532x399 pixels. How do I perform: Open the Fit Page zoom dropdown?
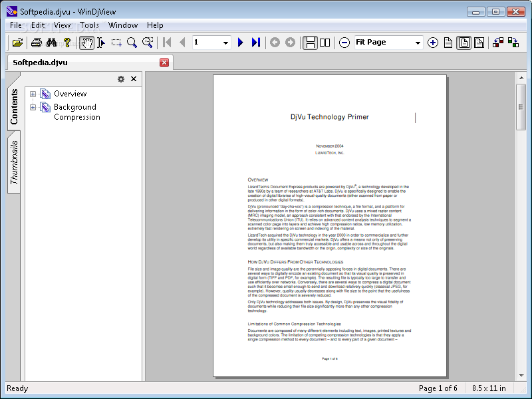click(x=418, y=43)
